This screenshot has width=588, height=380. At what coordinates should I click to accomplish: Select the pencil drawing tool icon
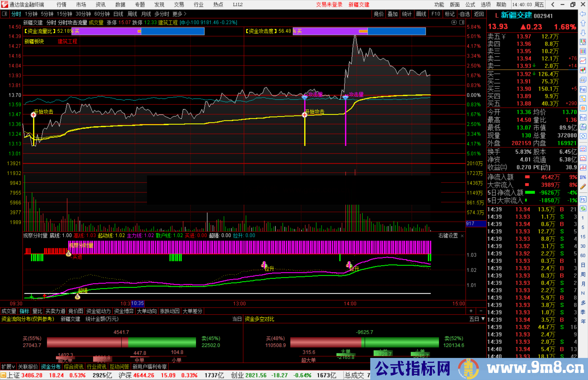click(583, 187)
